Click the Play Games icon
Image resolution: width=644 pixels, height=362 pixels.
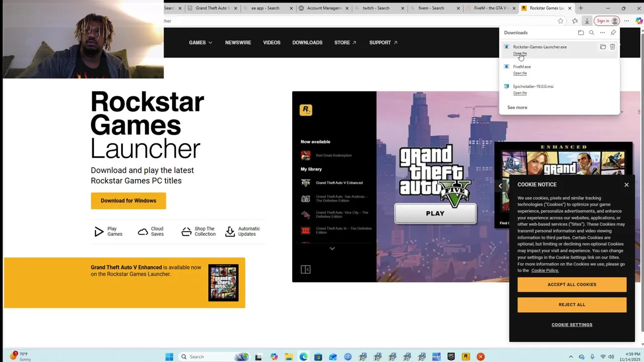99,232
